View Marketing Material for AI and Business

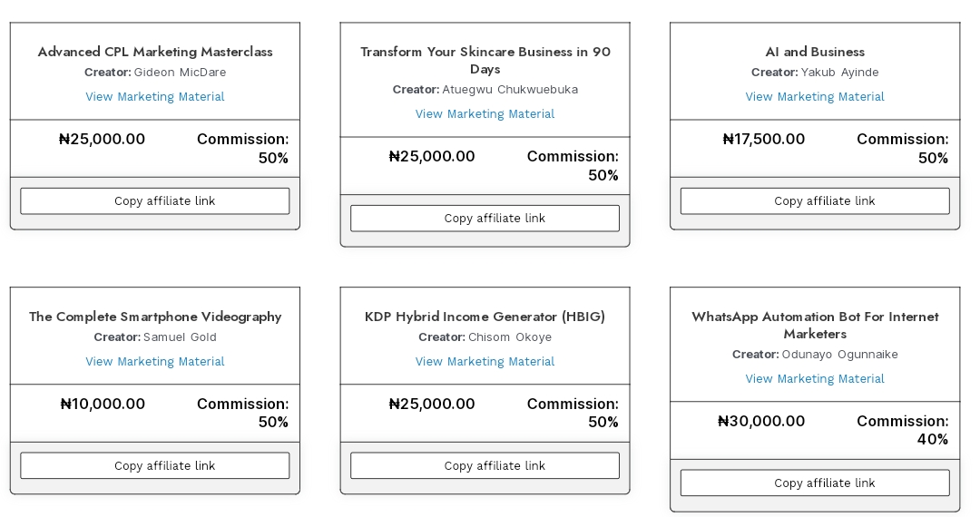[x=815, y=97]
